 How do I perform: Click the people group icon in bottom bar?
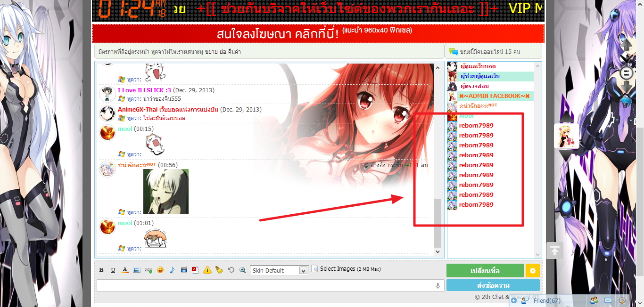click(x=594, y=300)
